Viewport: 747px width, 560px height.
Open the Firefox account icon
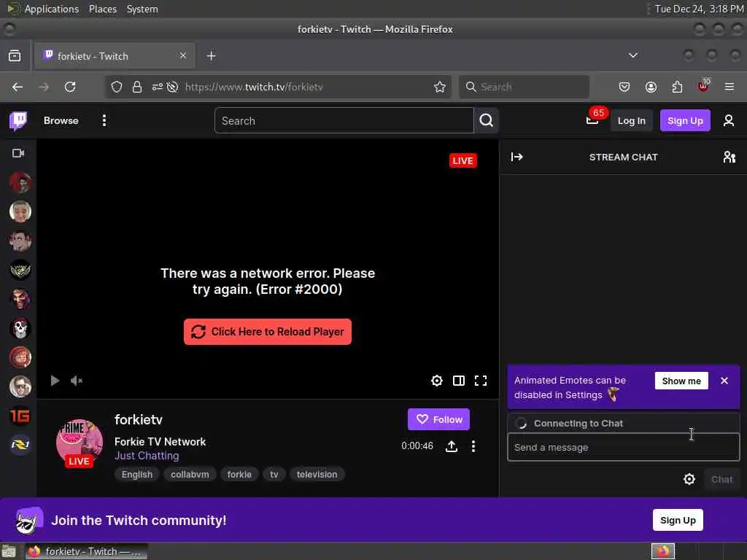click(651, 87)
